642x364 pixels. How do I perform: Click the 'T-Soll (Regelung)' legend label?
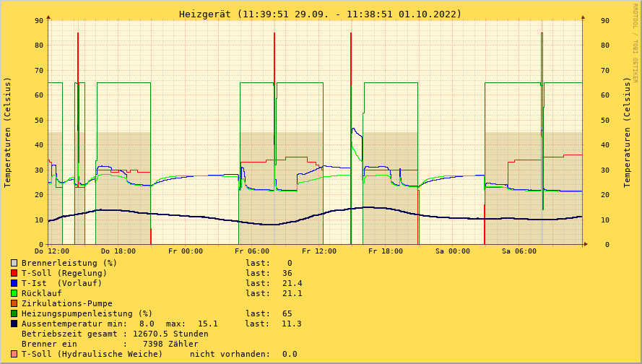pos(64,273)
